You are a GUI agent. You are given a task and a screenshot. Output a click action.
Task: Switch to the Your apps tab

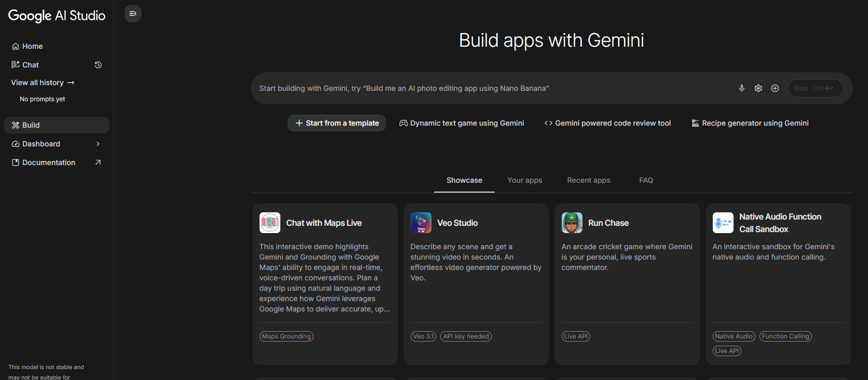(525, 180)
